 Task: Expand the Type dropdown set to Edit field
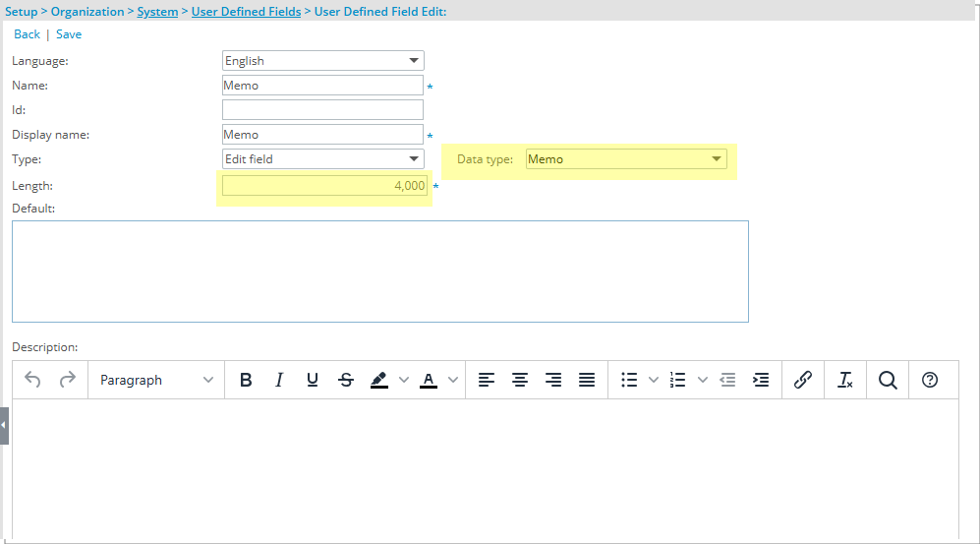323,158
